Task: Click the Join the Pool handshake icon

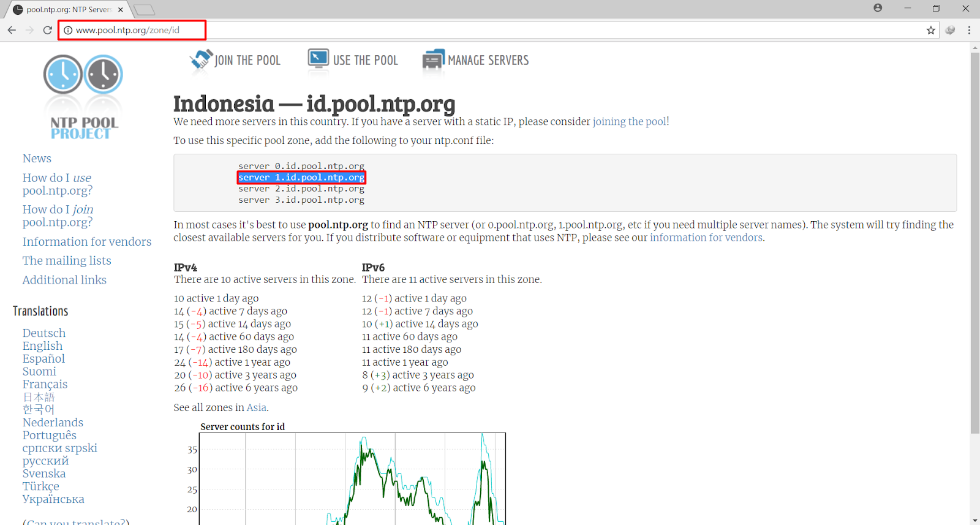Action: coord(201,60)
